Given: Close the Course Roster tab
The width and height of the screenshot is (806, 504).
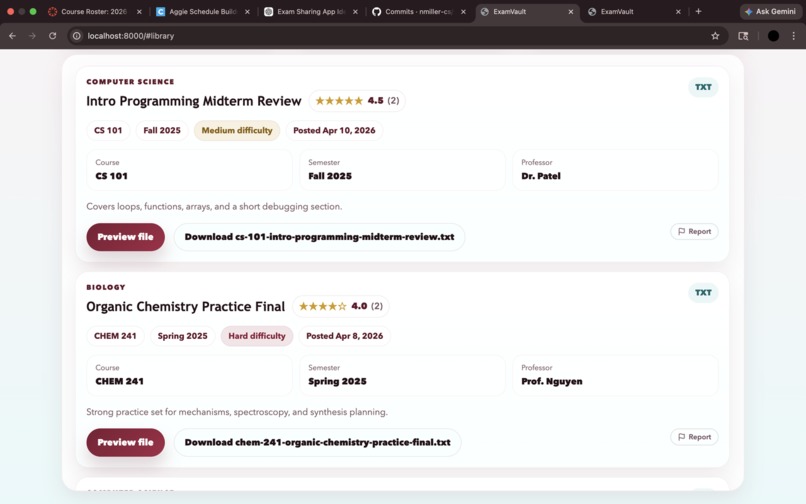Looking at the screenshot, I should click(x=139, y=11).
